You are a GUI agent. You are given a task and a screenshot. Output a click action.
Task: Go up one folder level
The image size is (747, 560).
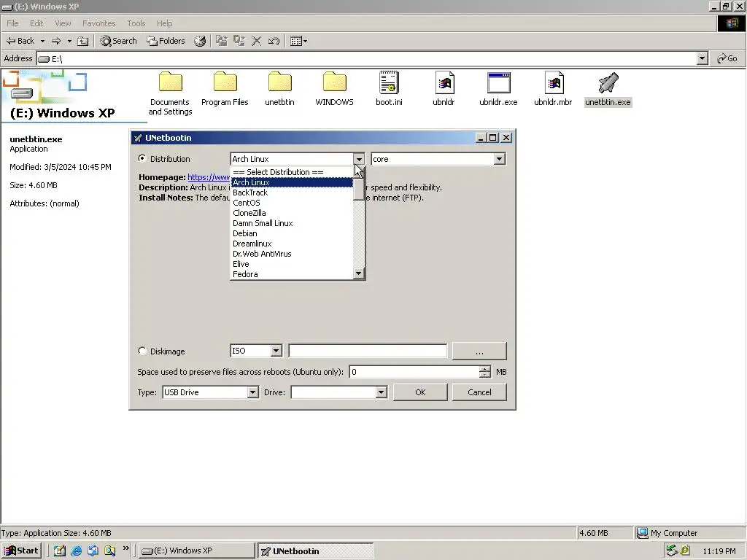pos(83,41)
